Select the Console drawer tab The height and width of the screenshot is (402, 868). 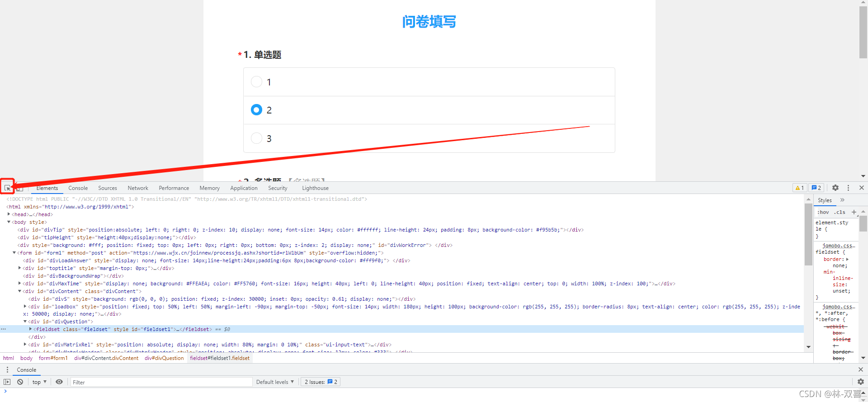(x=26, y=369)
